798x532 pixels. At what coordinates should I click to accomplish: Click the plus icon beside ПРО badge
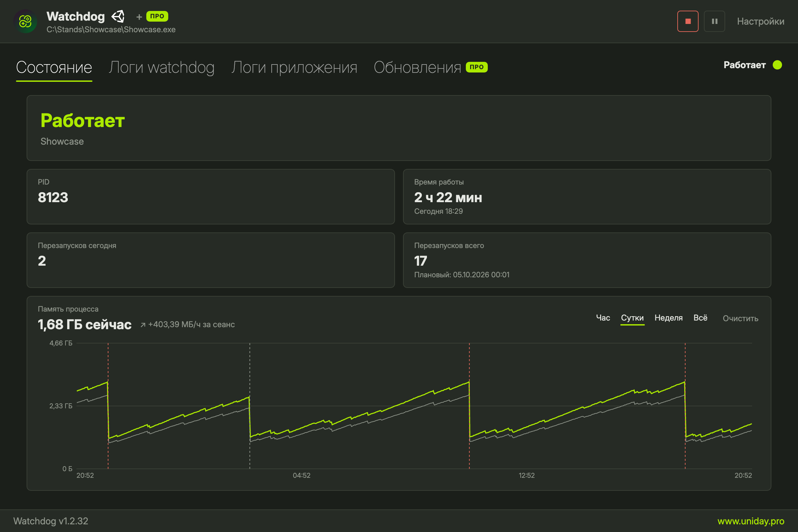click(139, 17)
